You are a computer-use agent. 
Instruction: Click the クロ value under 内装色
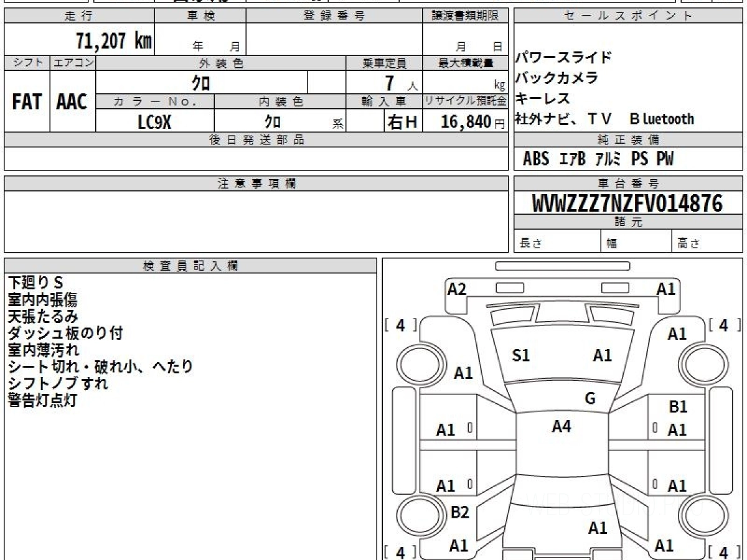click(x=272, y=122)
